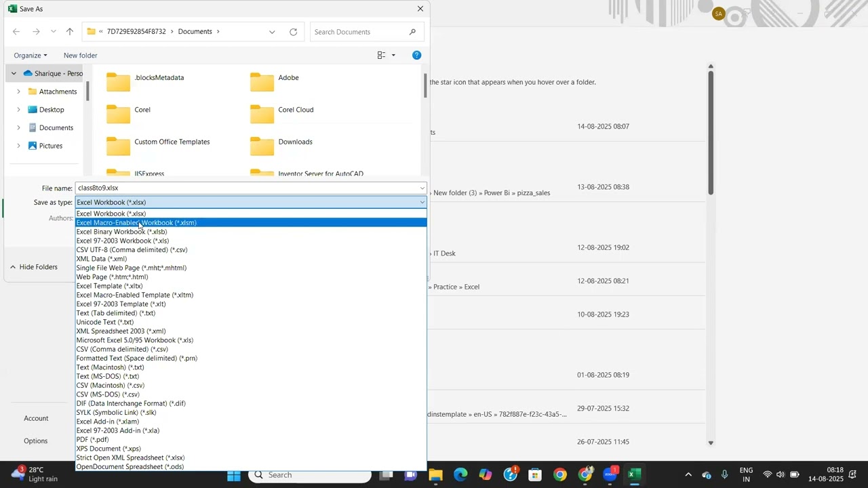Open Microsoft Store from taskbar
The image size is (868, 488).
tap(535, 475)
